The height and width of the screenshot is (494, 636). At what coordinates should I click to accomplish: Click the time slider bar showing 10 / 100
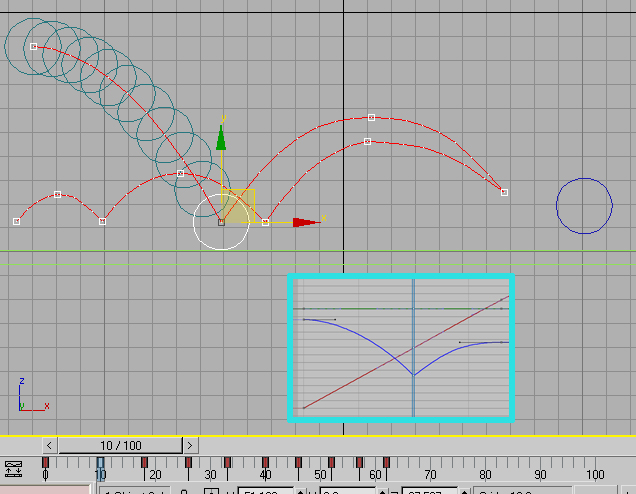(x=120, y=445)
